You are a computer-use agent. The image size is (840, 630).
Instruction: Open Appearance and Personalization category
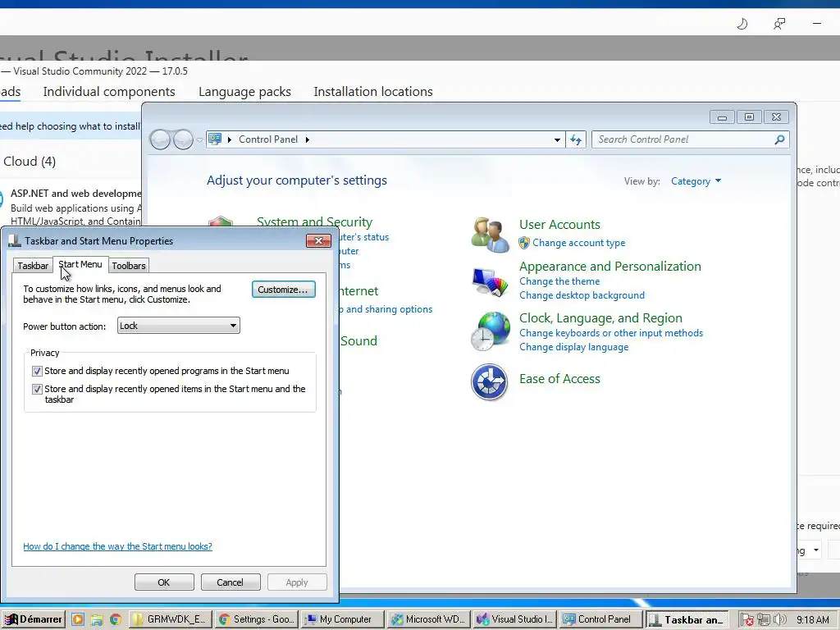click(609, 267)
